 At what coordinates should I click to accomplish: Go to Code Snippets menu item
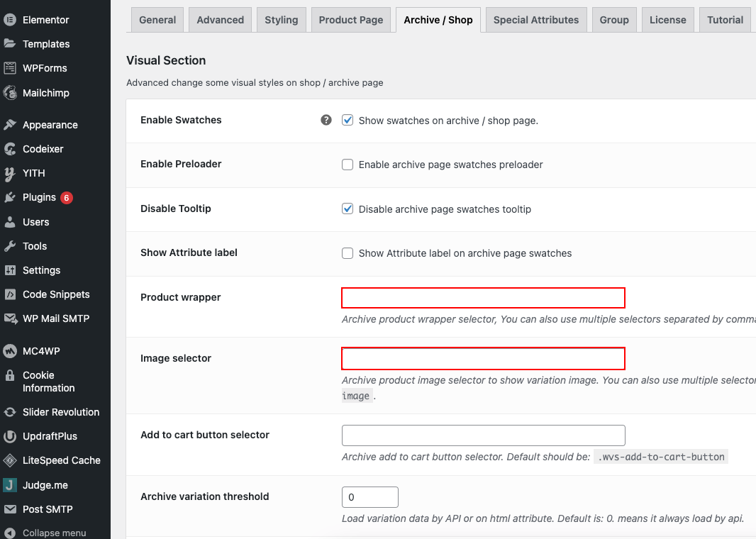pyautogui.click(x=56, y=294)
